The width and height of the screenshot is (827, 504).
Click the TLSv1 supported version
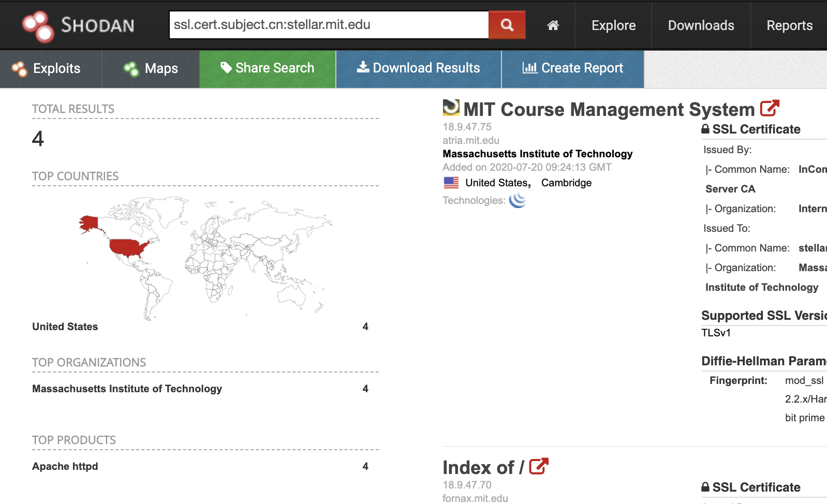click(716, 333)
